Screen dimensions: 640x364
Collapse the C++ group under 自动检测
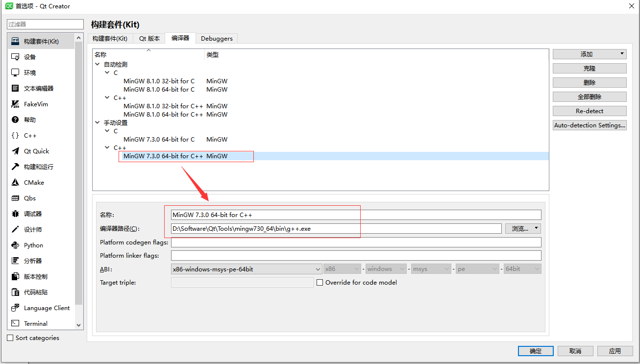point(107,97)
